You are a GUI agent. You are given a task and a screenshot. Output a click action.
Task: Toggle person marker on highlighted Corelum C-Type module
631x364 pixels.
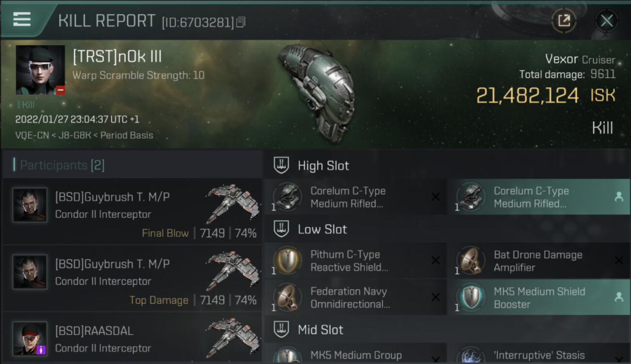(619, 197)
